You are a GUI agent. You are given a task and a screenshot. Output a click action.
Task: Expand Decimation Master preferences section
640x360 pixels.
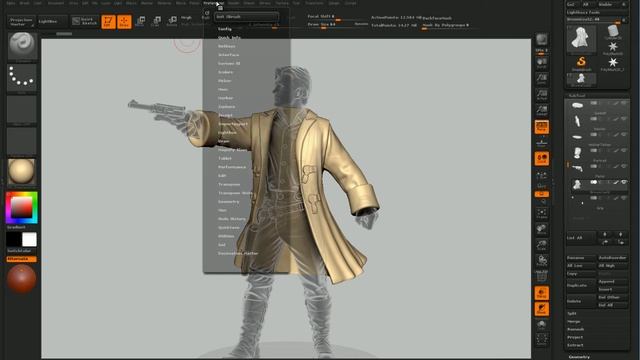coord(238,253)
